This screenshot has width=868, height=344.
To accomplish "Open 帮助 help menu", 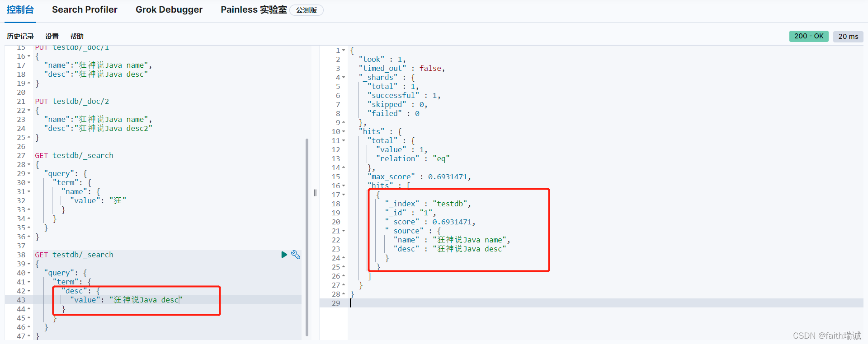I will click(x=77, y=36).
